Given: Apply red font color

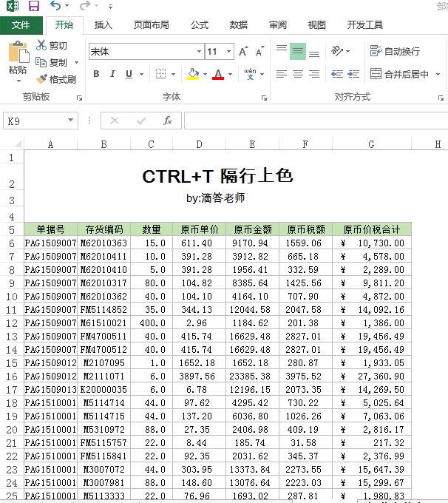Looking at the screenshot, I should (x=218, y=74).
